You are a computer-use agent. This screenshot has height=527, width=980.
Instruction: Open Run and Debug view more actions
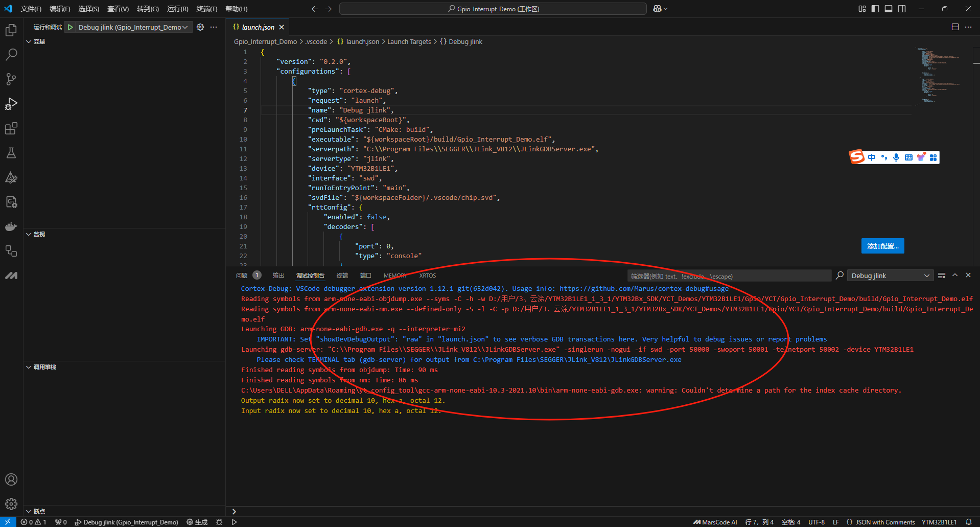[x=214, y=27]
